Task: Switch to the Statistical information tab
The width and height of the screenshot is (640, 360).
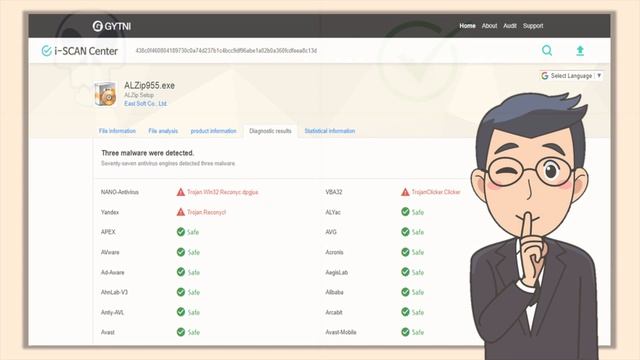Action: tap(330, 131)
